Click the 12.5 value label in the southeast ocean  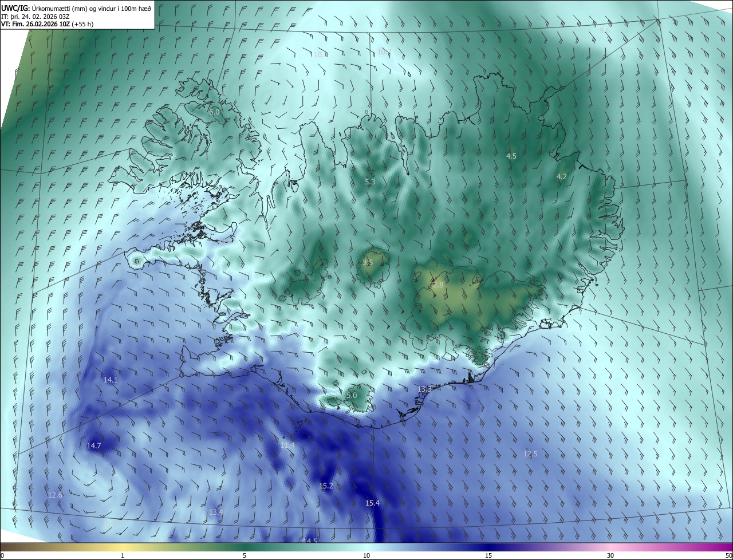click(531, 454)
